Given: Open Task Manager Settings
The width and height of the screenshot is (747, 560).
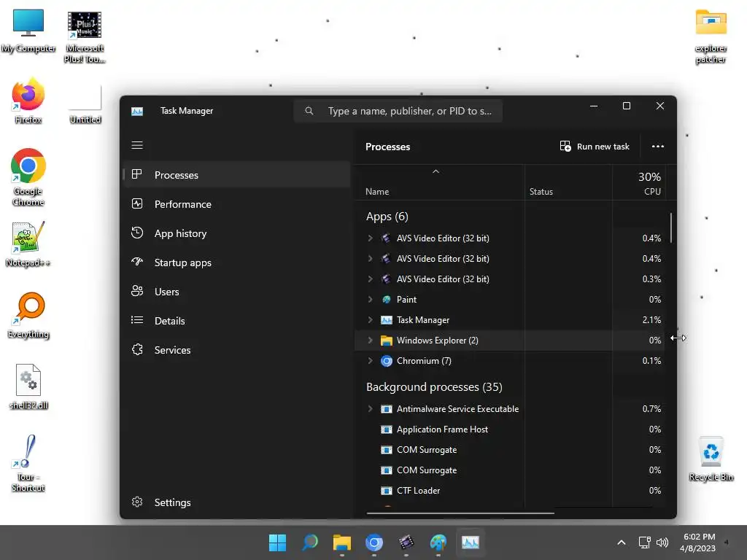Looking at the screenshot, I should [237, 502].
